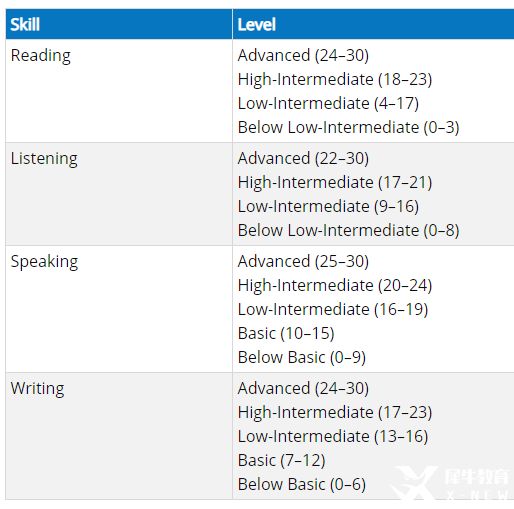Click Speaking Below Basic (0–9) line
The height and width of the screenshot is (509, 514).
point(302,358)
